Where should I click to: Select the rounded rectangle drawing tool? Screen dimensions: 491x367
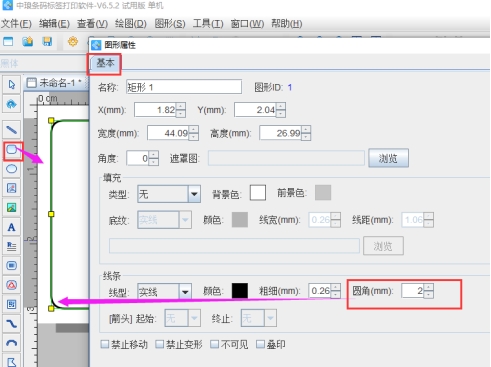click(12, 149)
